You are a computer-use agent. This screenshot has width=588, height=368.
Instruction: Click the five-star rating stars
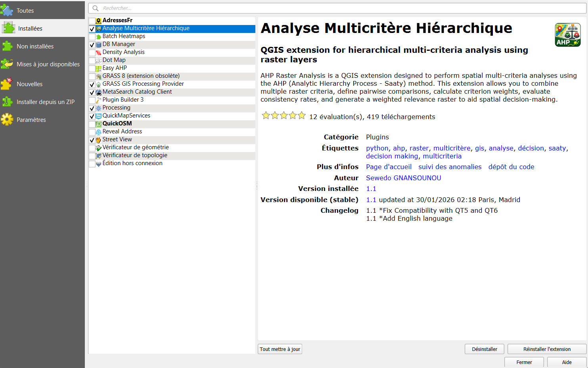(283, 116)
